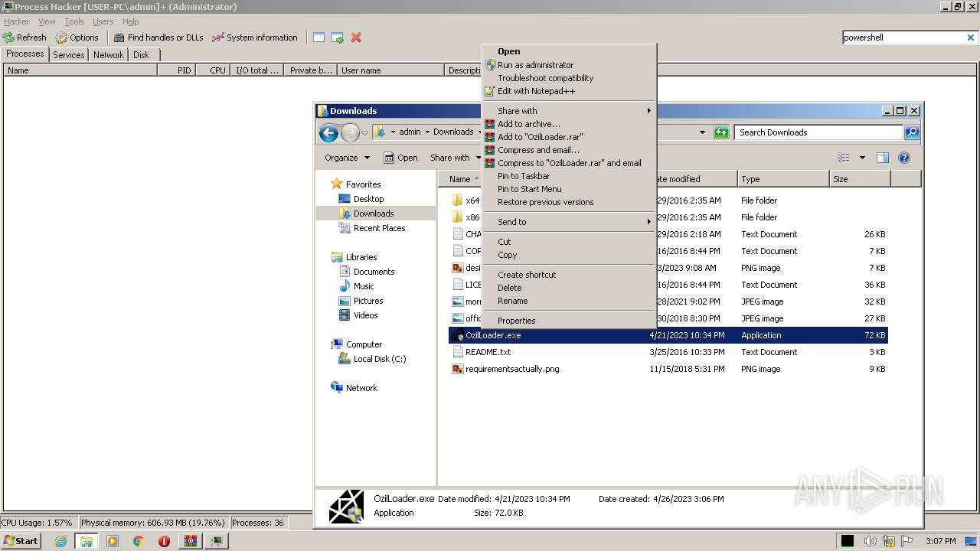Viewport: 980px width, 551px height.
Task: Click the Explorer refresh address button
Action: click(721, 132)
